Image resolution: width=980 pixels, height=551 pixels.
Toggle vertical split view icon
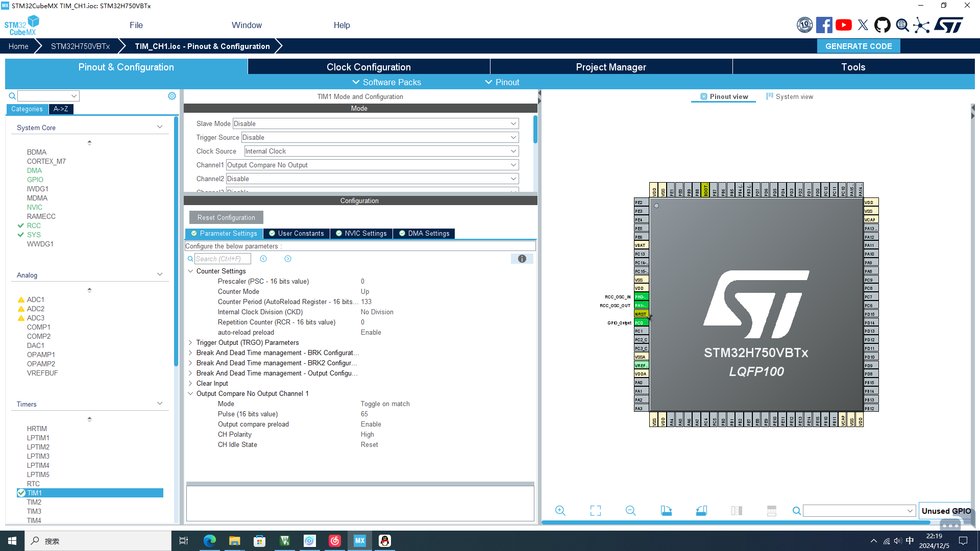click(x=737, y=511)
